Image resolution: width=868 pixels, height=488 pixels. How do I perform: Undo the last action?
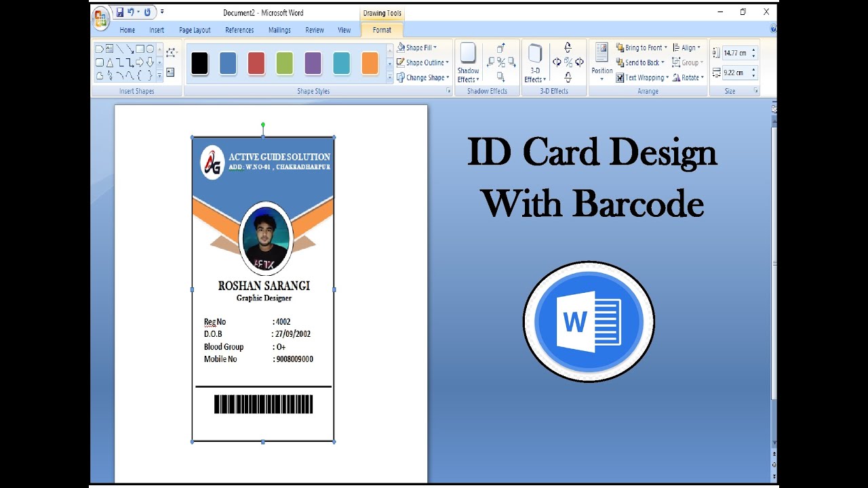click(131, 12)
